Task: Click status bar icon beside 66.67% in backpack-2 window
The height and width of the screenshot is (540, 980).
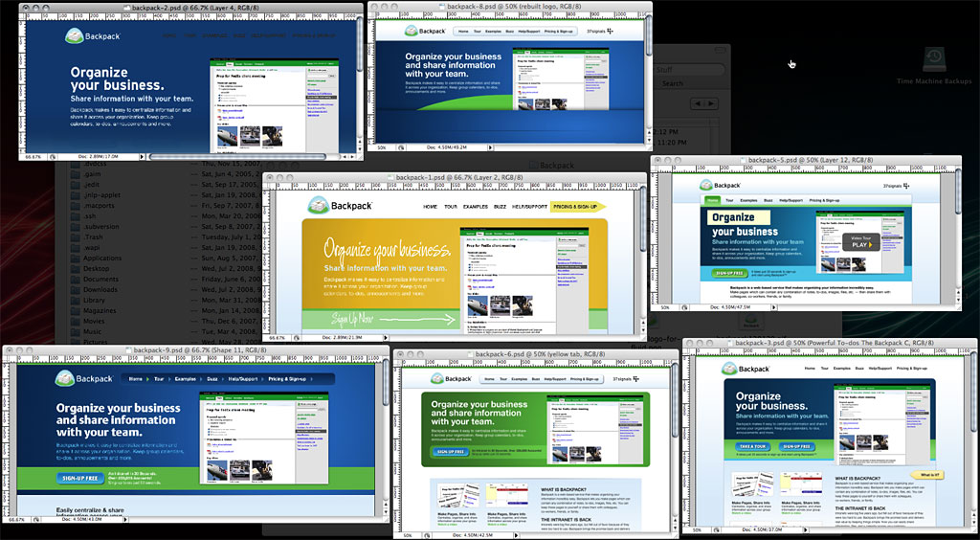Action: [x=53, y=157]
